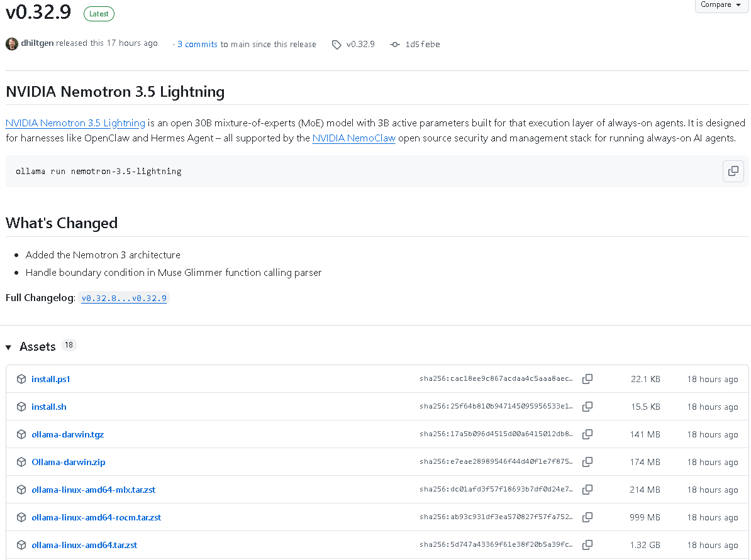This screenshot has height=560, width=751.
Task: Click dhiltgen's avatar image
Action: click(12, 43)
